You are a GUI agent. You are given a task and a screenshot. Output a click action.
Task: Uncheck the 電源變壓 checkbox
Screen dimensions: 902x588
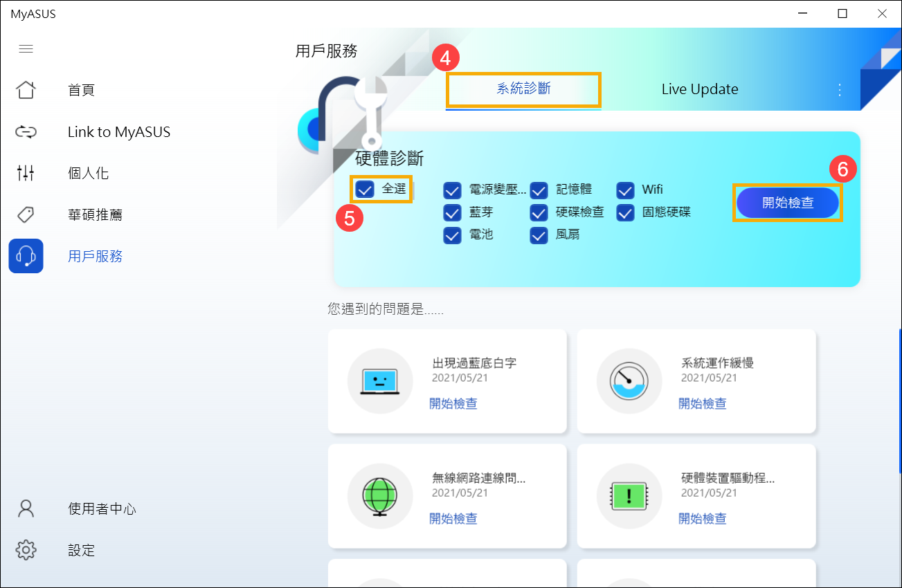[452, 190]
